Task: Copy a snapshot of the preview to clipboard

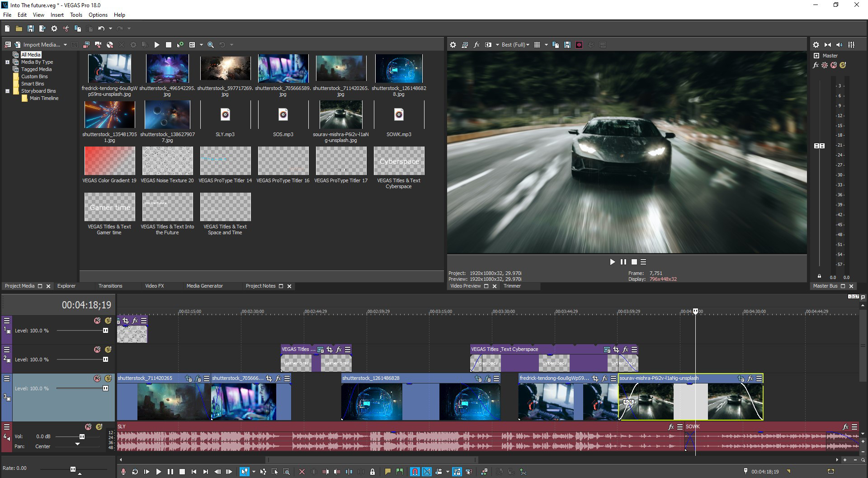Action: coord(556,45)
